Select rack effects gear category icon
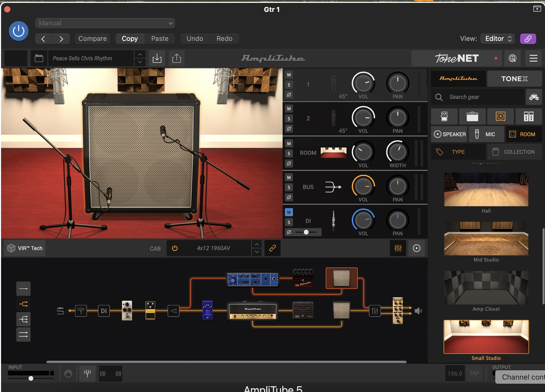 click(528, 117)
